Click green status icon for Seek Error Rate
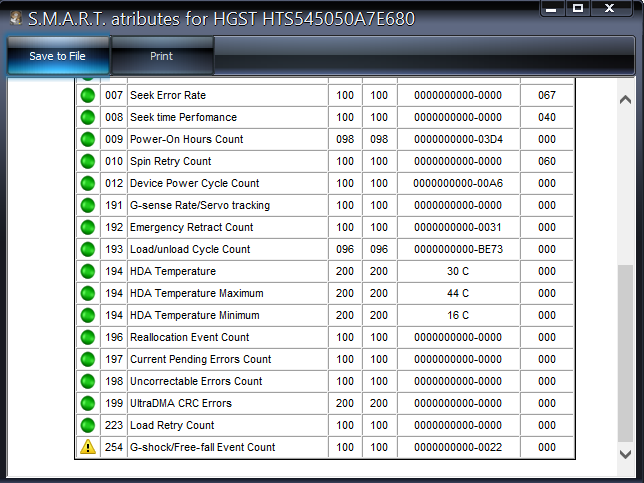Viewport: 644px width, 483px height. pyautogui.click(x=87, y=95)
